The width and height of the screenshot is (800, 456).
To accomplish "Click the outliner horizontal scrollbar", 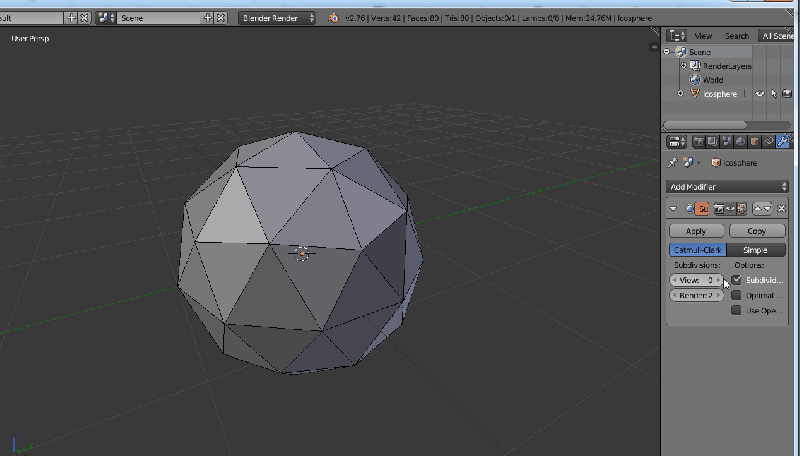I will (x=705, y=124).
